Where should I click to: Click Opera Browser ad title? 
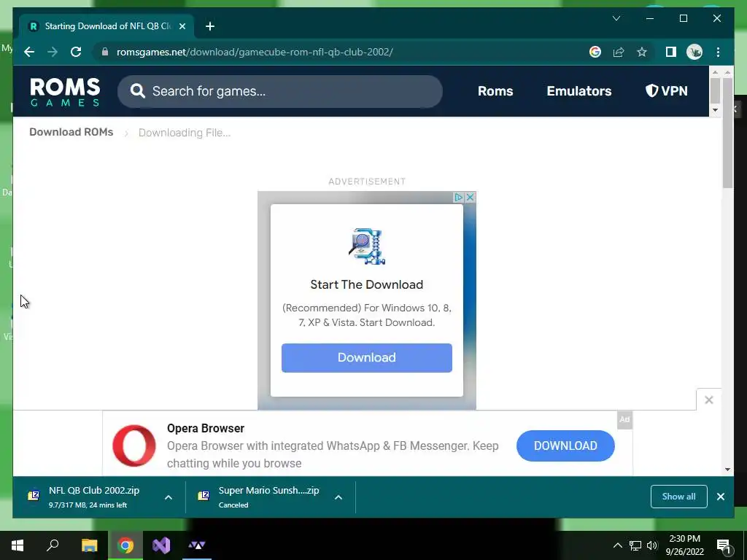point(205,428)
